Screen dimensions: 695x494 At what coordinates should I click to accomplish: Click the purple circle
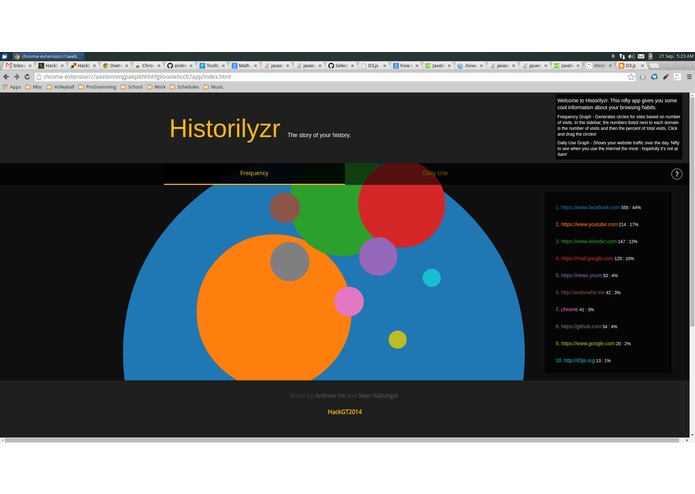[x=378, y=257]
